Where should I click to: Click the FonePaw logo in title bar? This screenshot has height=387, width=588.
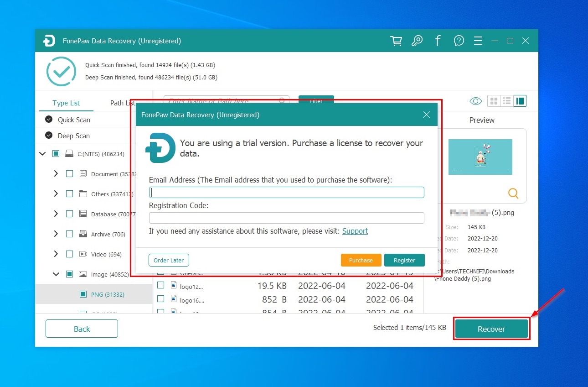49,41
